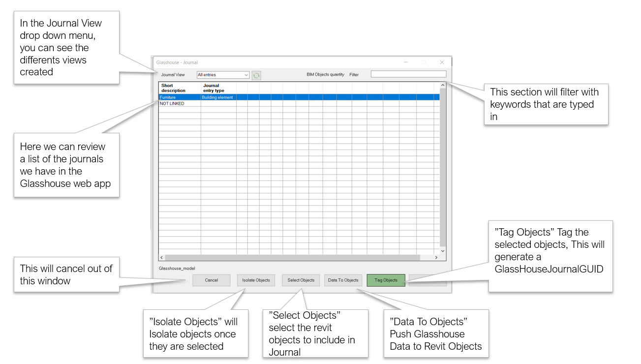The image size is (641, 364).
Task: Select the NOT LINKED row
Action: tap(299, 104)
